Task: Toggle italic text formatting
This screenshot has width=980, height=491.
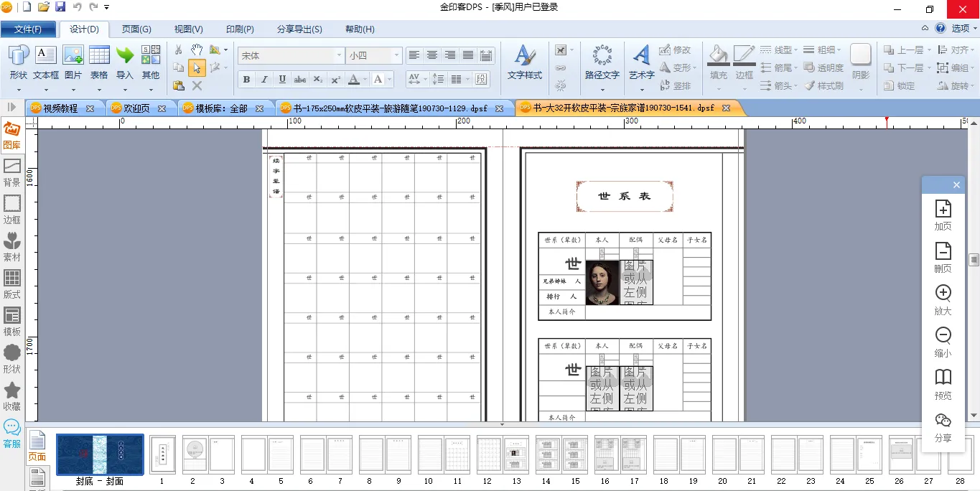Action: tap(264, 80)
